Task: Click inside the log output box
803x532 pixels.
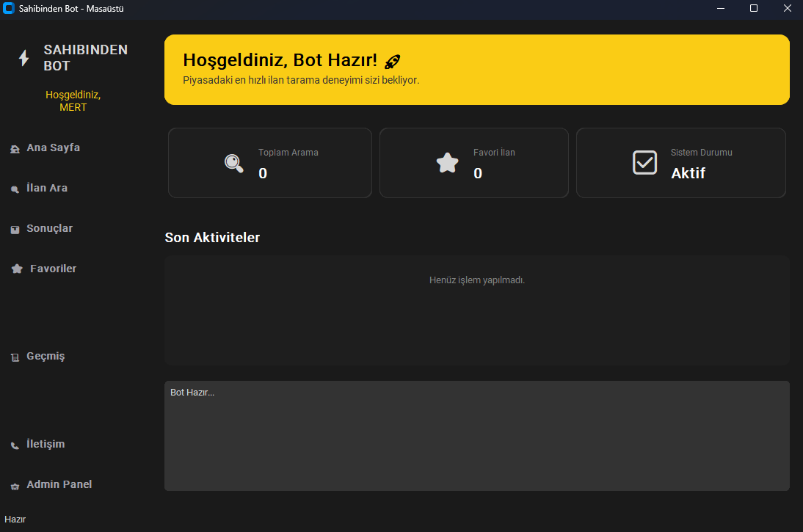Action: (477, 436)
